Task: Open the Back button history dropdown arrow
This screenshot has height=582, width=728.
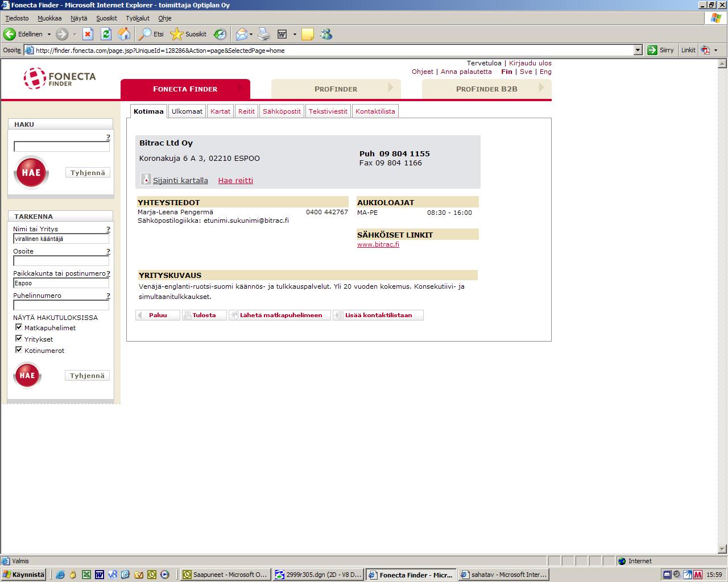Action: (x=49, y=34)
